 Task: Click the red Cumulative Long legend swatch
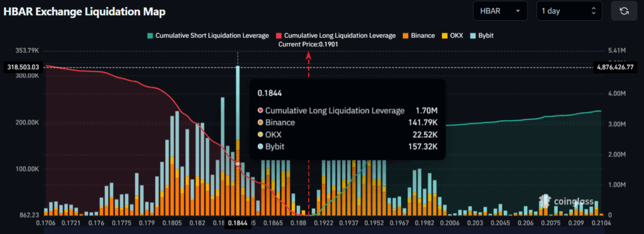click(279, 35)
